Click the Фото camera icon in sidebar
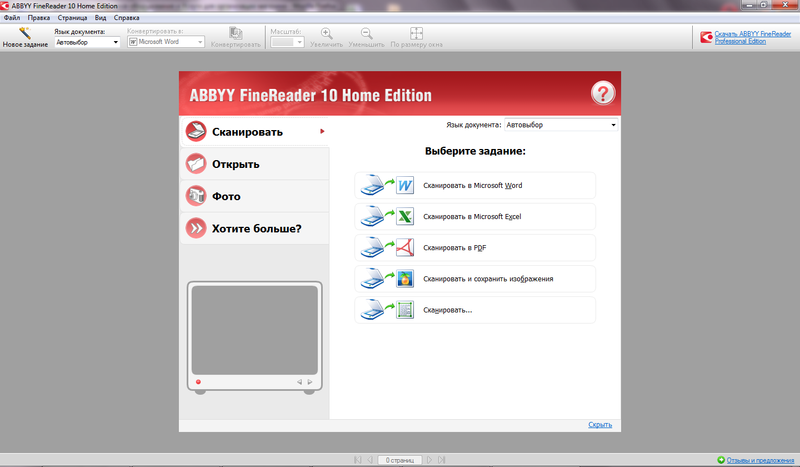This screenshot has width=800, height=467. 196,196
